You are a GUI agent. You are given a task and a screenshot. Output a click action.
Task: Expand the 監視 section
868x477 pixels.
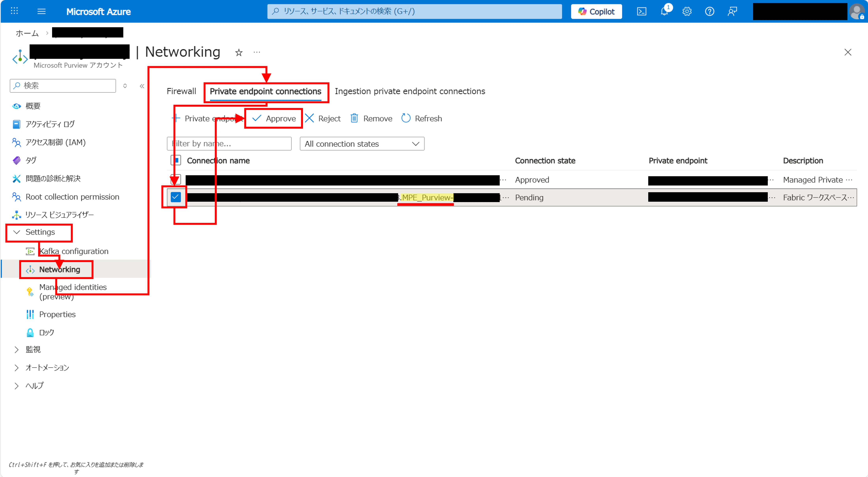coord(33,349)
